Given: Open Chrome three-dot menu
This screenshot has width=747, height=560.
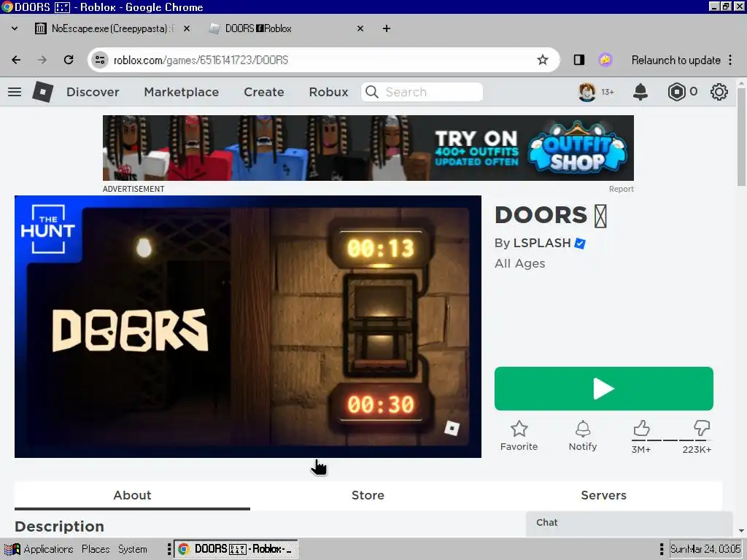Looking at the screenshot, I should [x=730, y=60].
